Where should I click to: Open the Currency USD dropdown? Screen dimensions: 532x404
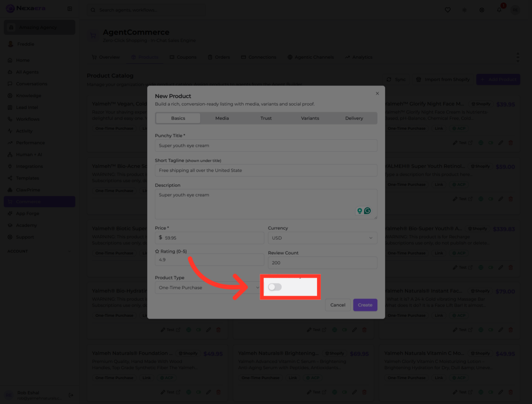tap(322, 238)
